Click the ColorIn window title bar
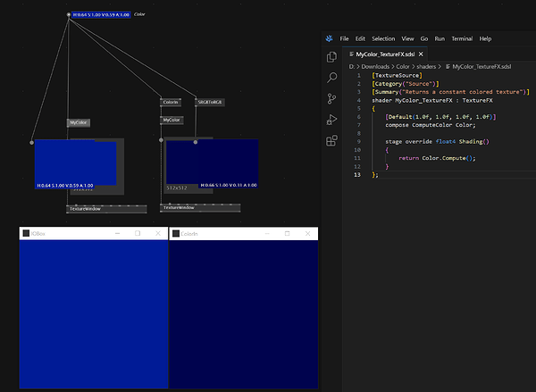This screenshot has width=536, height=392. click(x=244, y=233)
